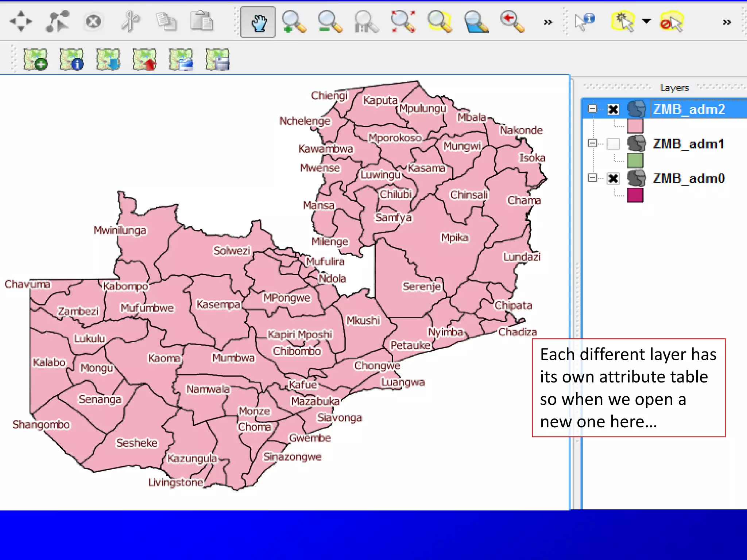Viewport: 747px width, 560px height.
Task: Uncheck ZMB_adm2 layer visibility checkbox
Action: point(613,109)
